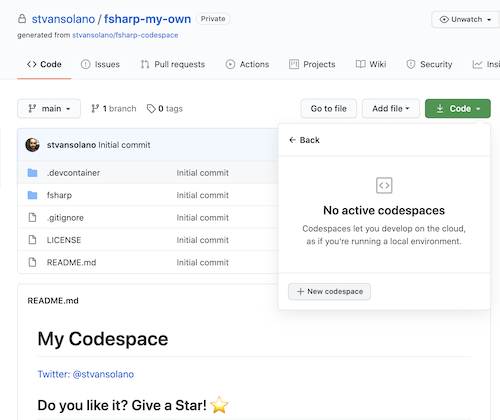Click the fsharp folder icon

[x=32, y=195]
